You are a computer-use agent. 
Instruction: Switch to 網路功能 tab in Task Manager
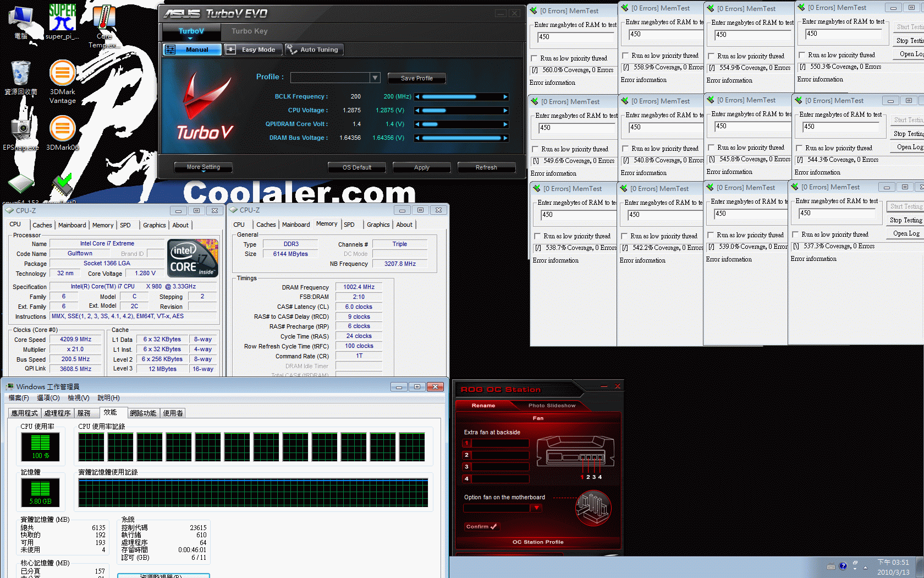pyautogui.click(x=143, y=413)
